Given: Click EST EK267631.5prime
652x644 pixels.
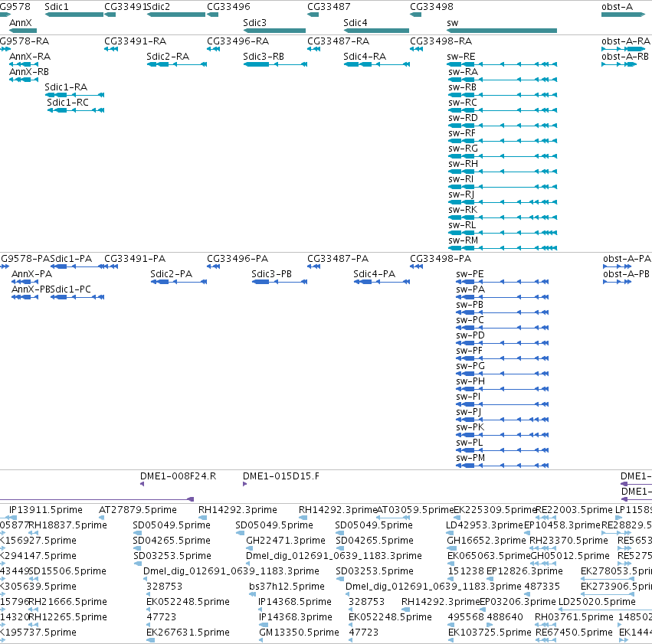Looking at the screenshot, I should 188,633.
